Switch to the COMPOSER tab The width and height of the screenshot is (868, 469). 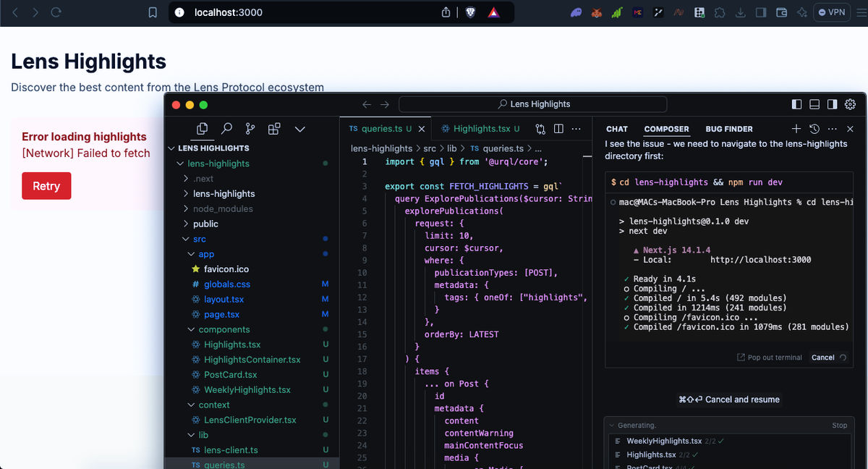click(667, 129)
